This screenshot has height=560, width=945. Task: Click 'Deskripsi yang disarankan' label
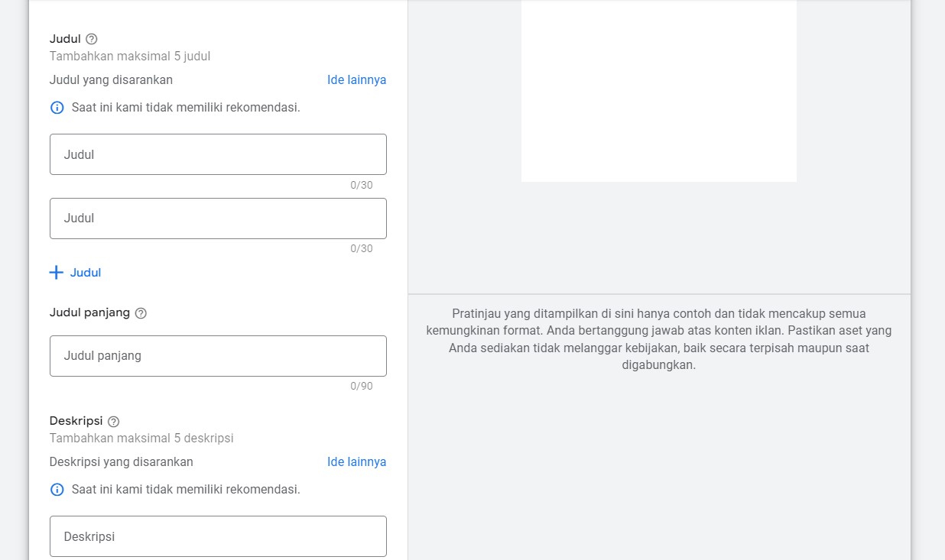pyautogui.click(x=121, y=462)
